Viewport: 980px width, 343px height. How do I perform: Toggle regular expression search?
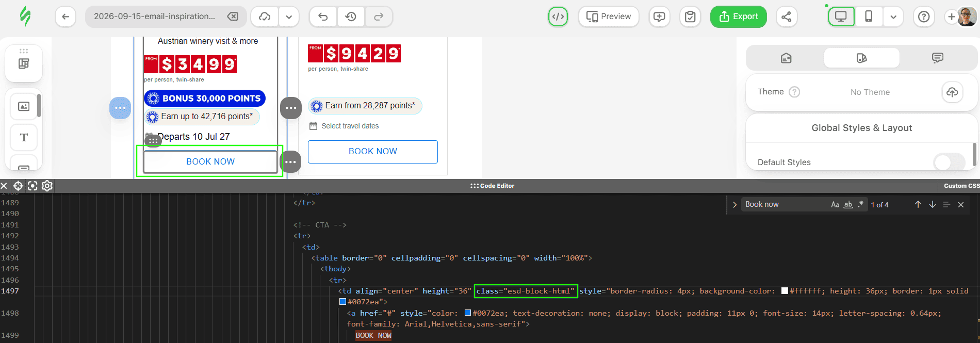[860, 205]
